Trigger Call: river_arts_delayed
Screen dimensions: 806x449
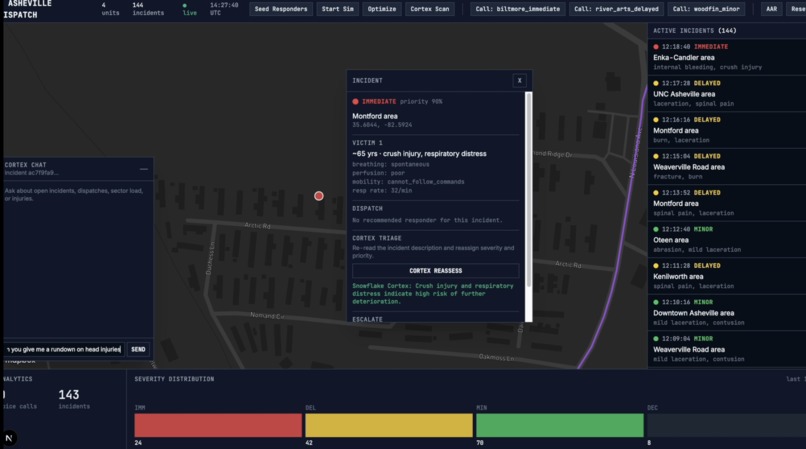[616, 9]
